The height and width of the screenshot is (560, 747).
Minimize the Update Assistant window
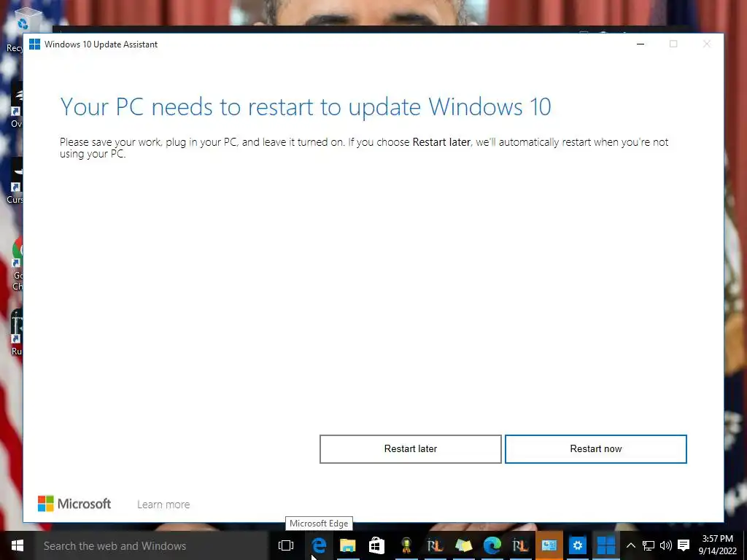[x=640, y=44]
